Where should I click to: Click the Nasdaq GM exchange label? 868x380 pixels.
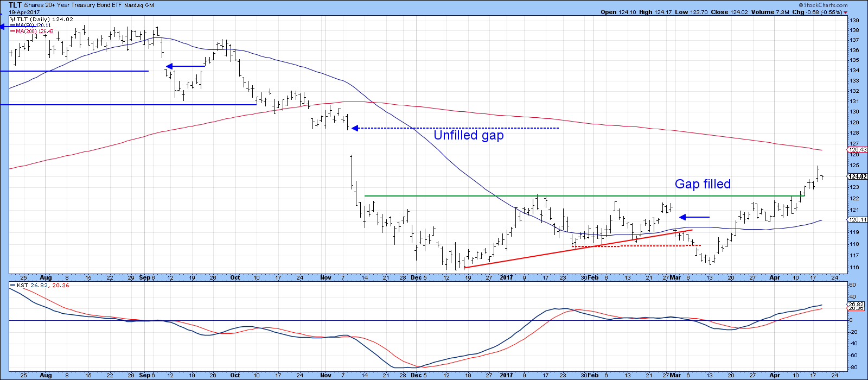coord(139,5)
